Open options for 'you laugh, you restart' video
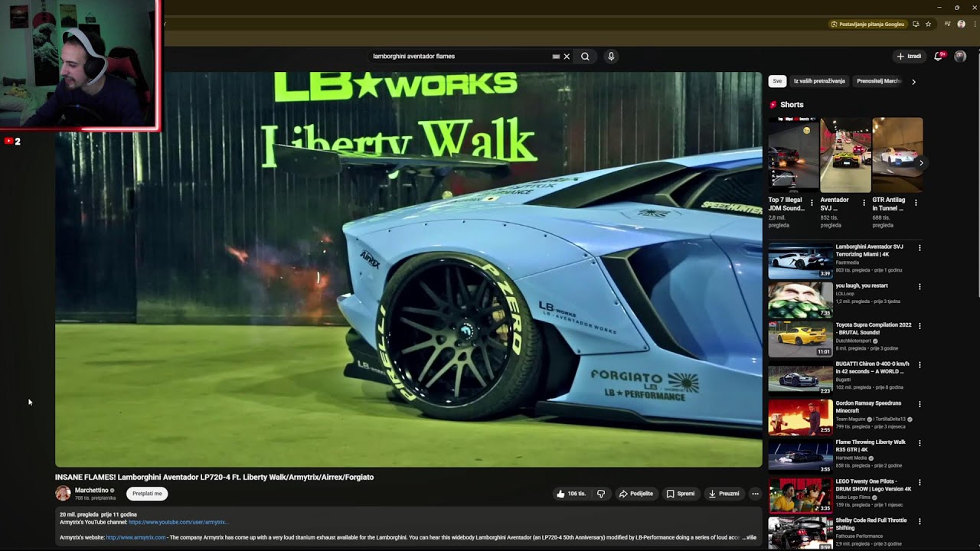Screen dimensions: 980x551 click(920, 287)
